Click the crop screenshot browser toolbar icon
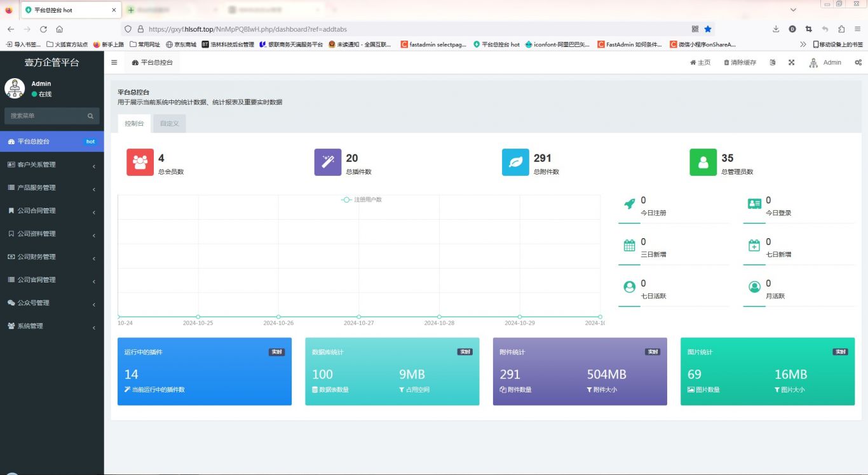 pyautogui.click(x=808, y=29)
